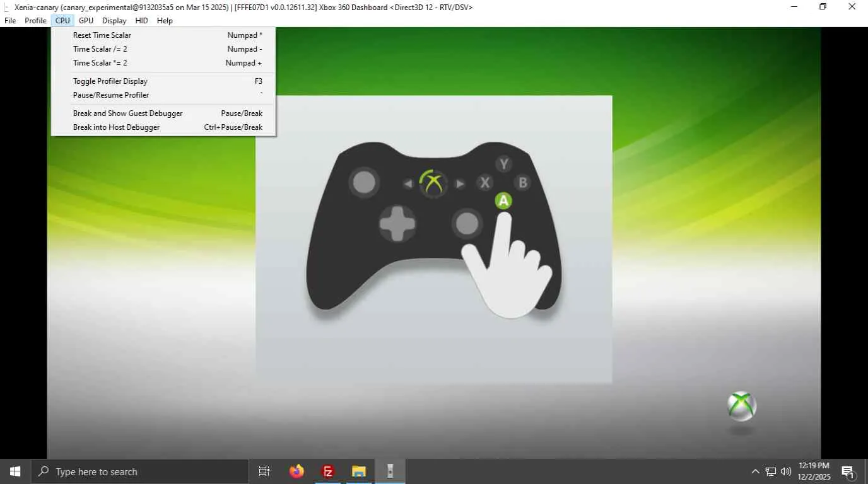
Task: Choose Reset Time Scalar
Action: click(x=163, y=35)
